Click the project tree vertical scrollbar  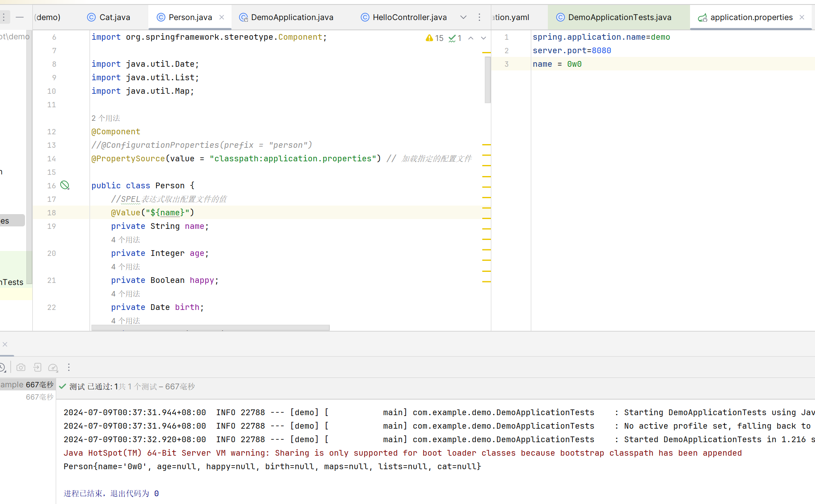pyautogui.click(x=29, y=157)
